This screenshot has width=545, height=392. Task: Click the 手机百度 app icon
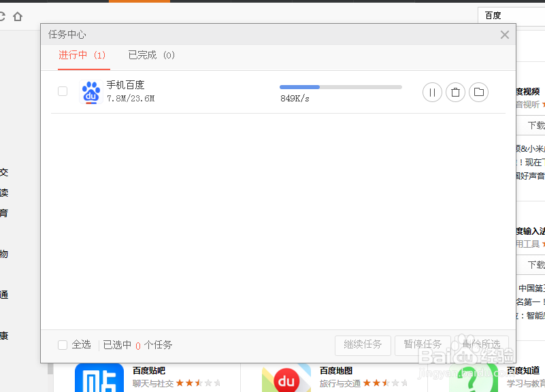91,92
